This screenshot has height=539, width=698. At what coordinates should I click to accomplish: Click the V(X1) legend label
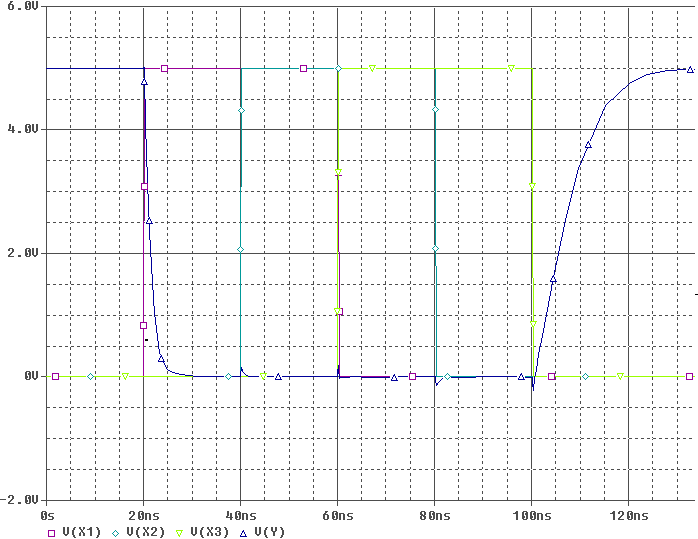pyautogui.click(x=81, y=532)
